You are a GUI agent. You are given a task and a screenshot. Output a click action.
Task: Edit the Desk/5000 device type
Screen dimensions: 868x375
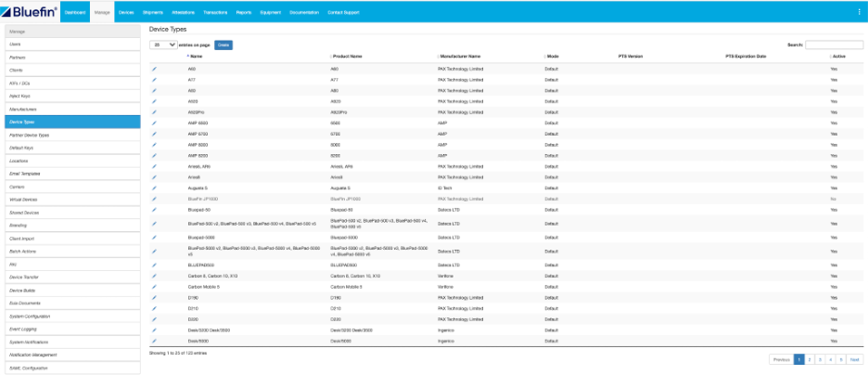155,342
